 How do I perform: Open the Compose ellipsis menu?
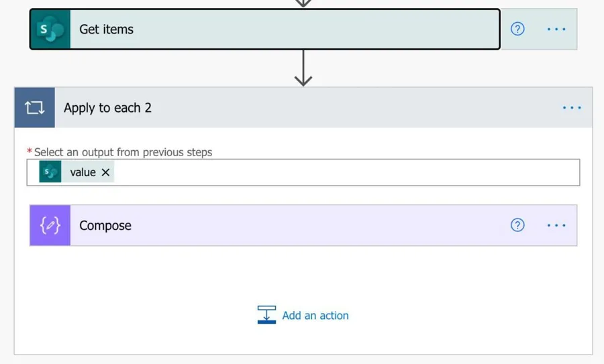pyautogui.click(x=556, y=225)
